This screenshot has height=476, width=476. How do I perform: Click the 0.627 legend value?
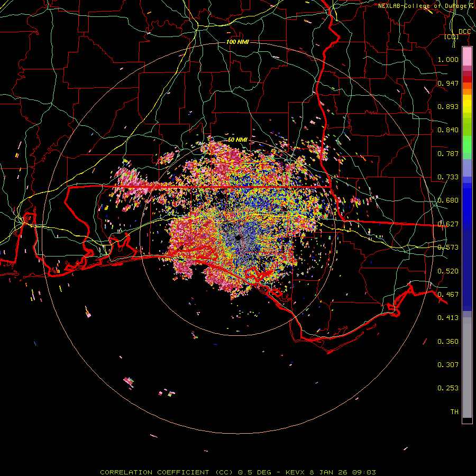pyautogui.click(x=448, y=224)
